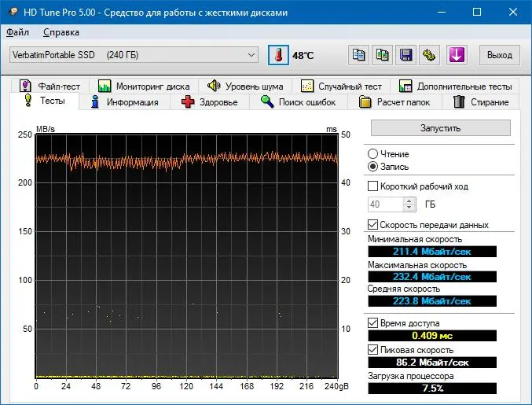Switch to Мониторинг диска tab
The image size is (532, 405).
(144, 87)
